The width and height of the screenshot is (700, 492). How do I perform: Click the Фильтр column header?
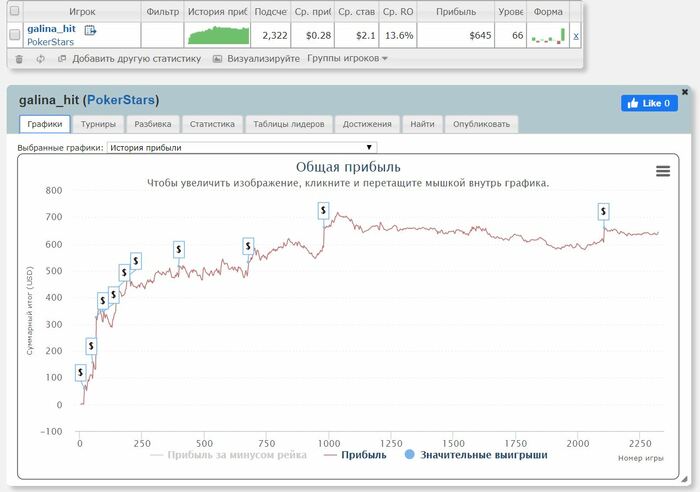162,12
